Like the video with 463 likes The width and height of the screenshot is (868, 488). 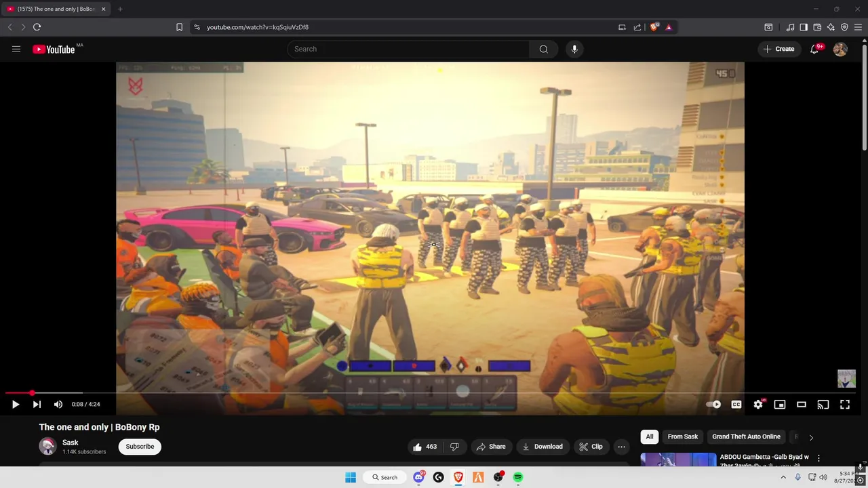(x=425, y=447)
